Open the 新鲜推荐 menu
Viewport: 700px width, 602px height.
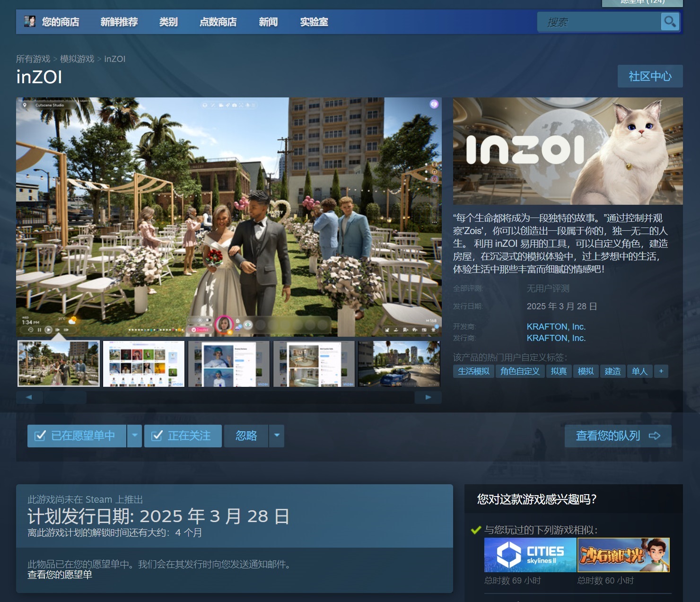119,22
